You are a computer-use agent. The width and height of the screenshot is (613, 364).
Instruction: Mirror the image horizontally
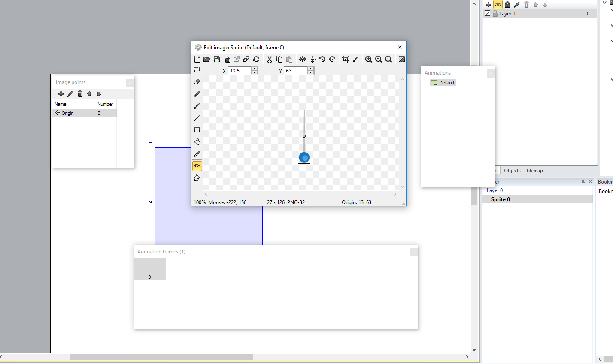click(303, 59)
